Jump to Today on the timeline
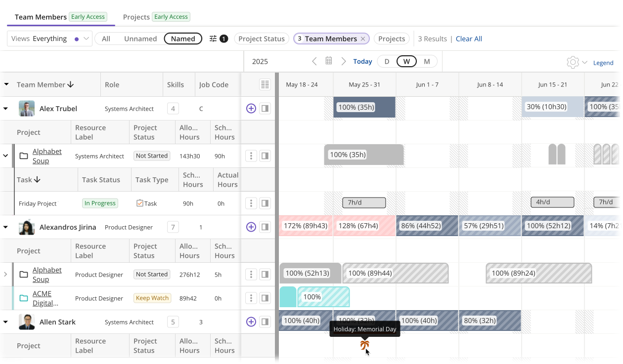623x364 pixels. (362, 61)
